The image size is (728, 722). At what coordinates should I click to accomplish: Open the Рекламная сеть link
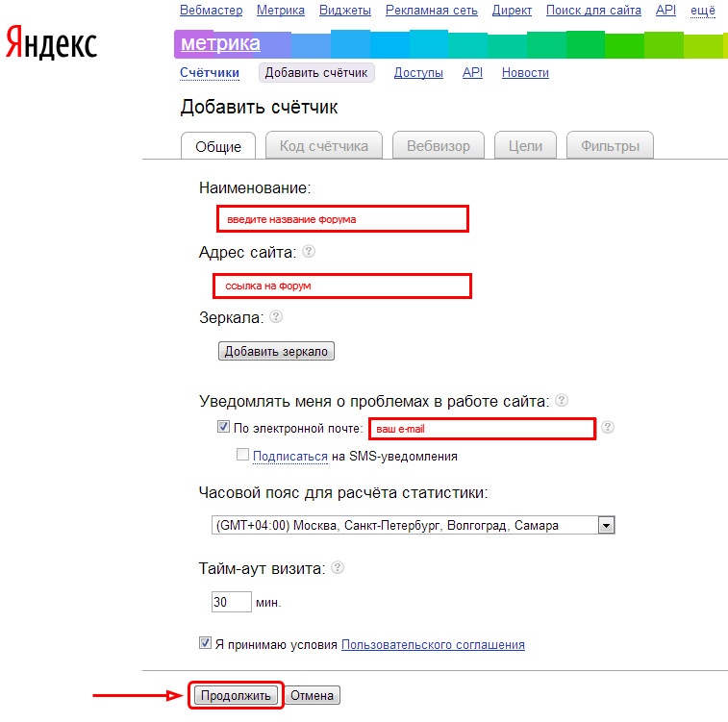432,11
